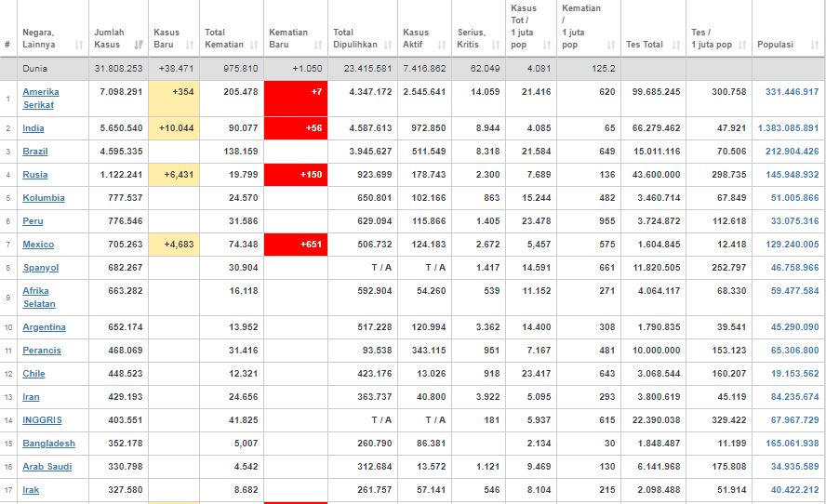Click red +150 Kematian Baru cell
826x504 pixels.
pyautogui.click(x=296, y=174)
